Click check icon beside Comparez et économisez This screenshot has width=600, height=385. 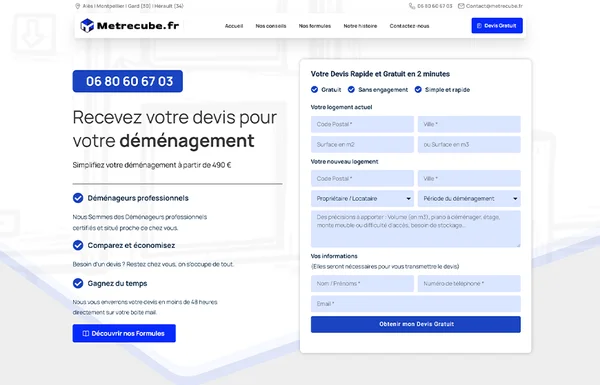point(78,245)
